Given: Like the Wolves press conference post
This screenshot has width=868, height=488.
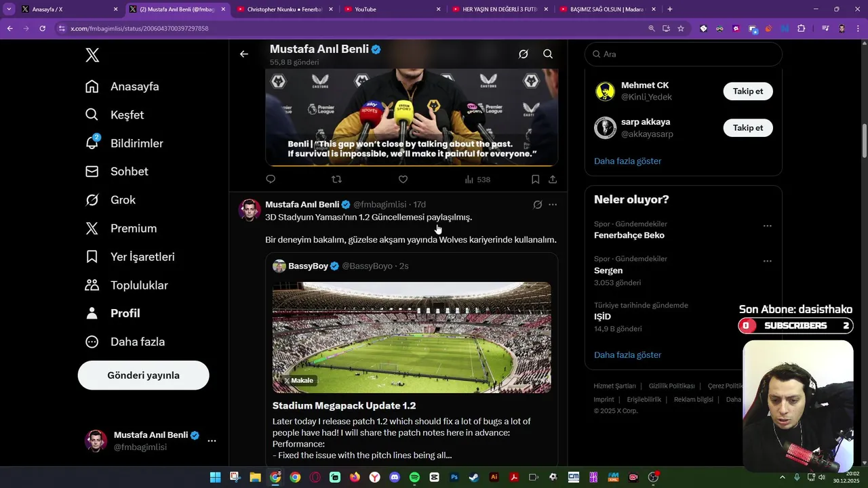Looking at the screenshot, I should (403, 180).
